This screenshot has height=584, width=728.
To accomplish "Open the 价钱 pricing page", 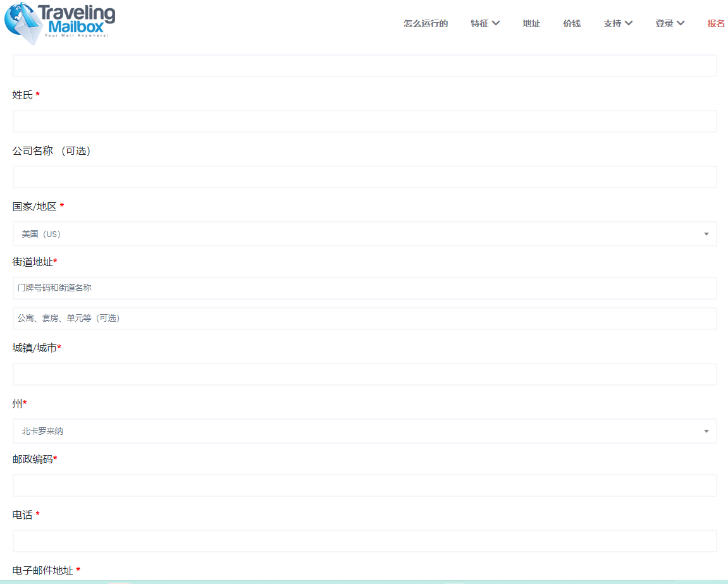I will click(x=572, y=23).
